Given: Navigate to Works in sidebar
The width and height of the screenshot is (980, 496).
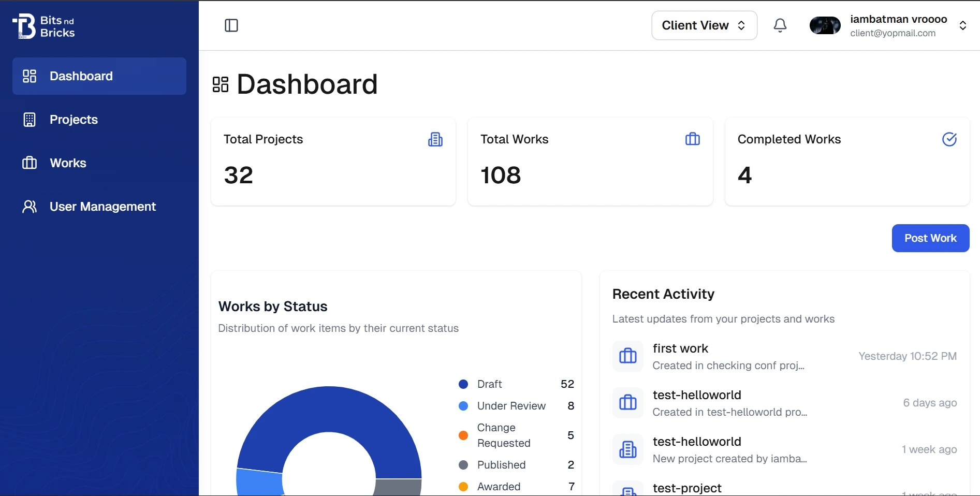Looking at the screenshot, I should 68,163.
